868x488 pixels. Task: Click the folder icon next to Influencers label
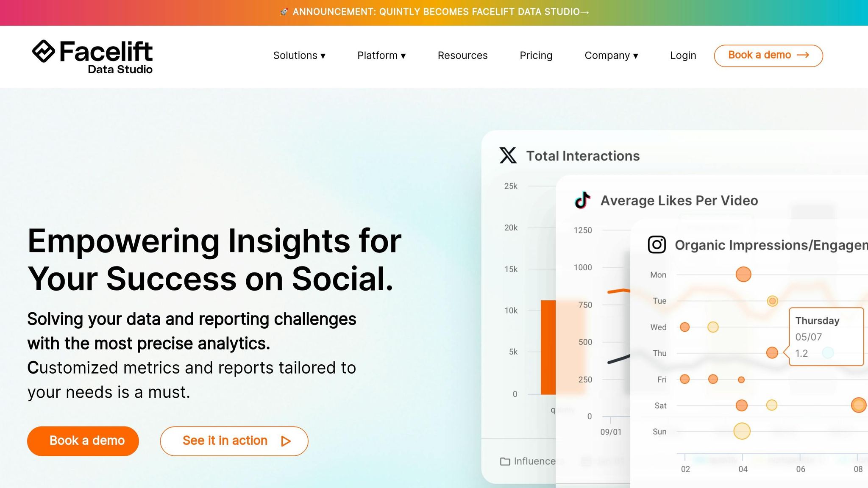[505, 461]
